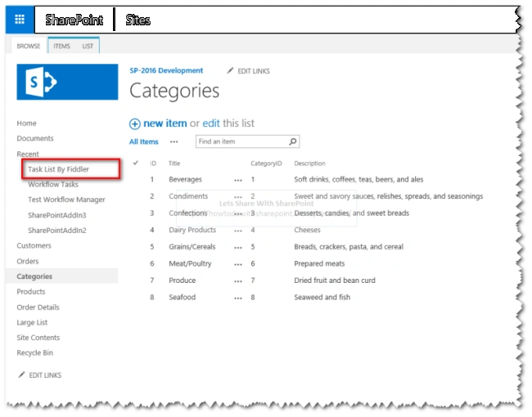Open the Confections item title
Image resolution: width=532 pixels, height=417 pixels.
[188, 213]
